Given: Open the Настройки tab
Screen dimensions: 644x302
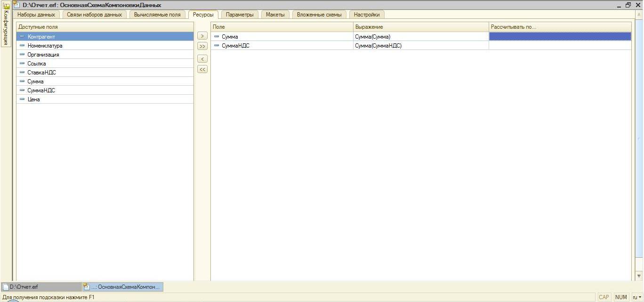Looking at the screenshot, I should click(x=366, y=15).
